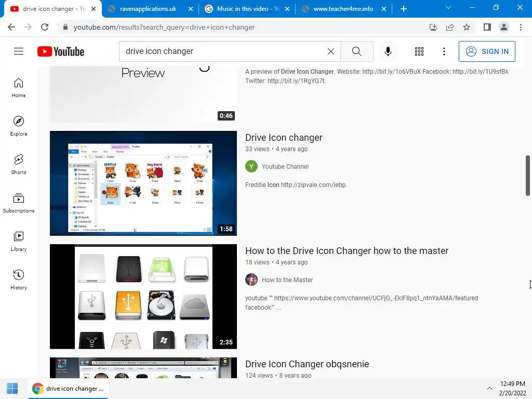Screen dimensions: 532x399
Task: Clear the search box with the X icon
Action: point(331,51)
